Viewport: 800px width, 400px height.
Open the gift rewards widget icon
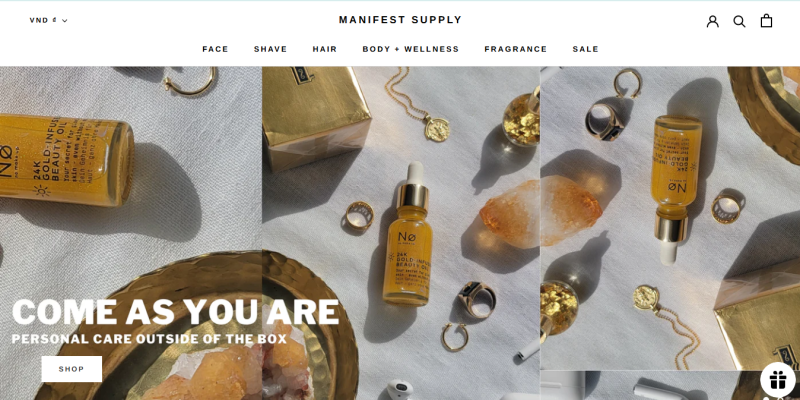(x=778, y=380)
